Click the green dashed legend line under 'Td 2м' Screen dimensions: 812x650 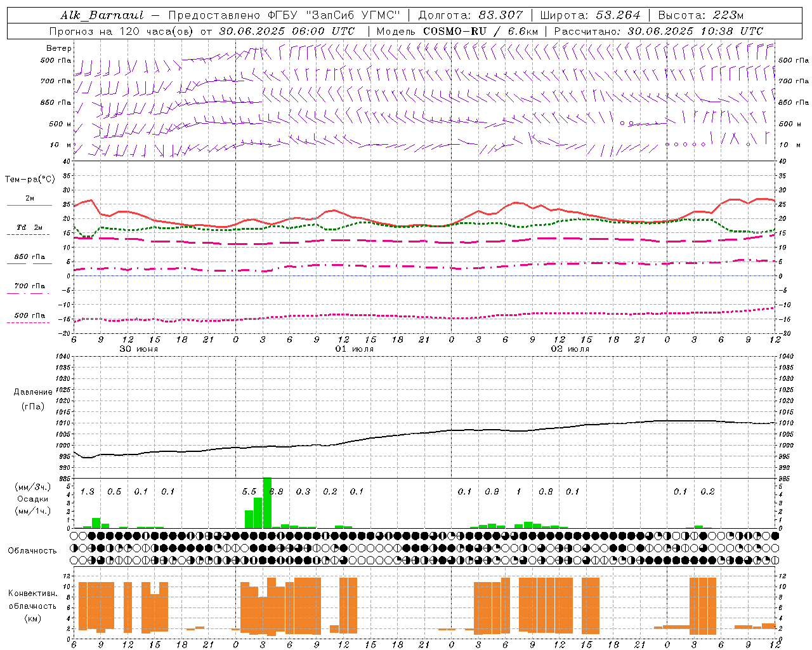coord(29,234)
